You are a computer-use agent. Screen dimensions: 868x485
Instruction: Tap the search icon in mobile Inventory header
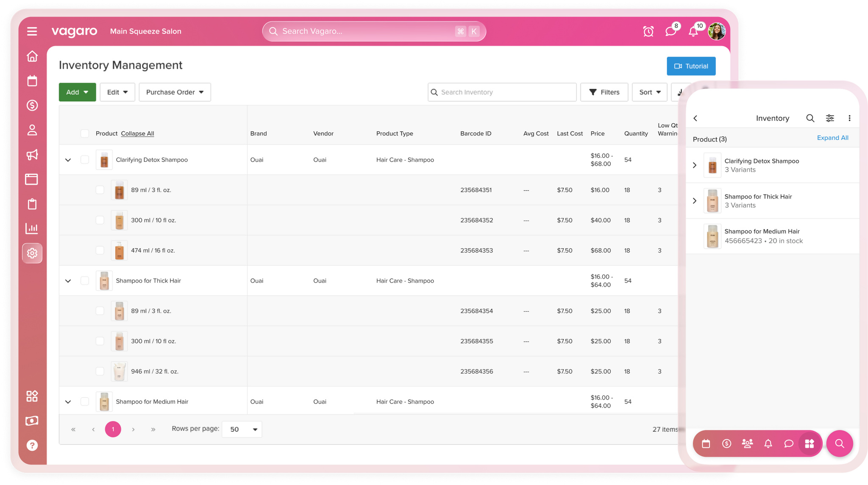810,118
